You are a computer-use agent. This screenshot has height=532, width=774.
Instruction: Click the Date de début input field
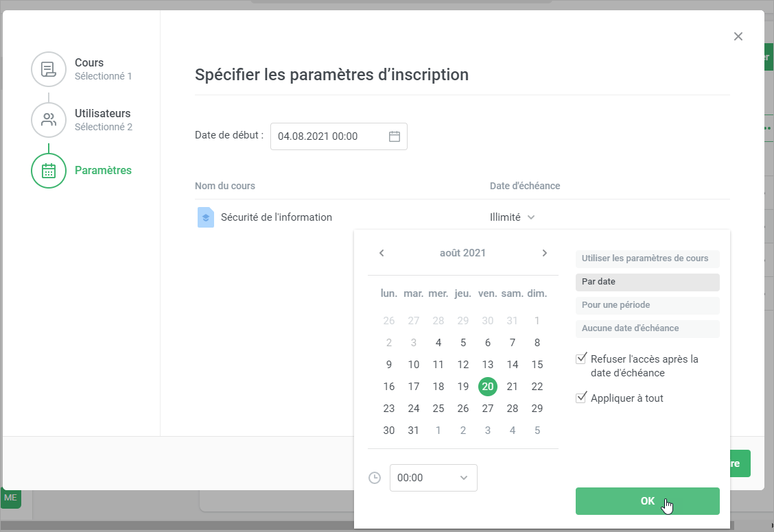pos(329,136)
